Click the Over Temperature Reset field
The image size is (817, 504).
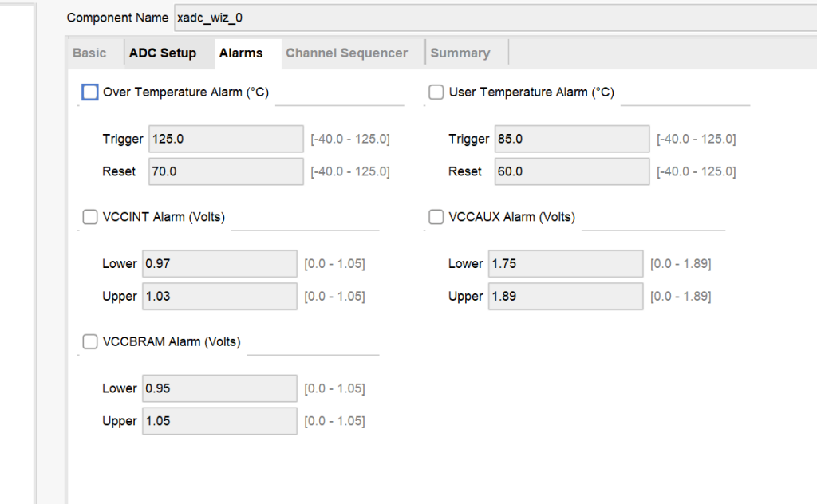coord(226,171)
